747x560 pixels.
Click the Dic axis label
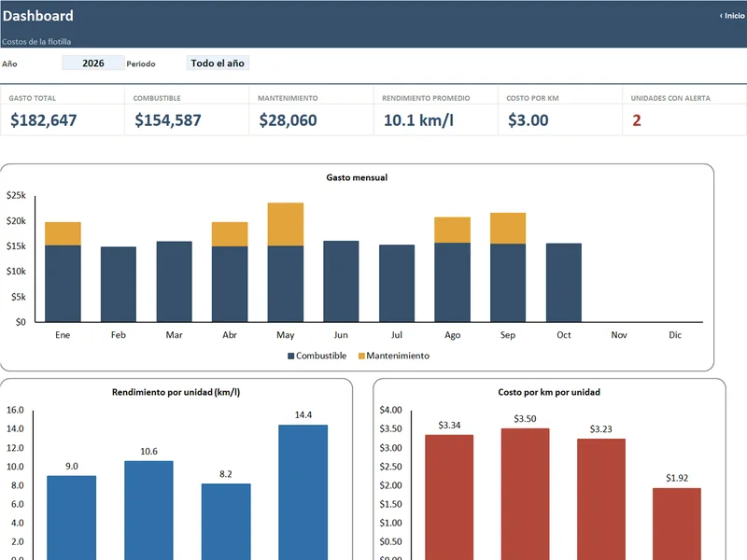[x=675, y=335]
